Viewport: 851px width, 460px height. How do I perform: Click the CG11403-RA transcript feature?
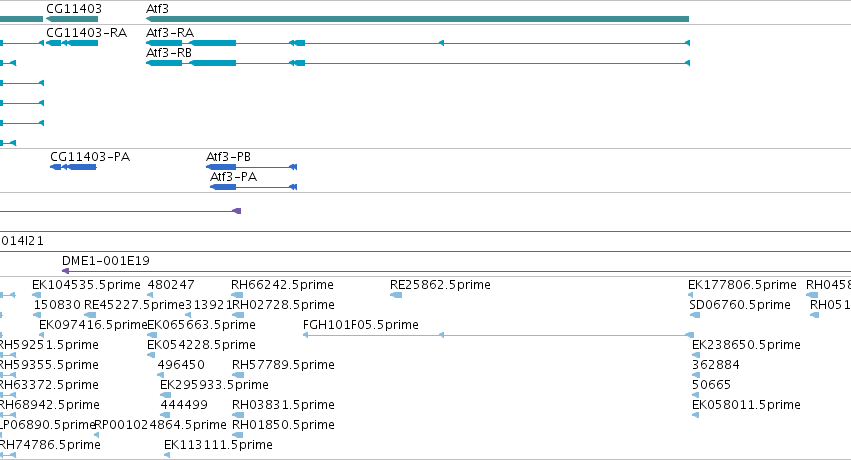[x=72, y=43]
